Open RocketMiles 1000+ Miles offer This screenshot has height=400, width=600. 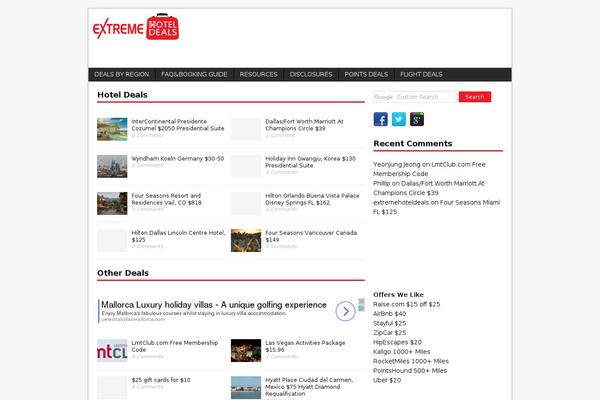[x=411, y=361]
